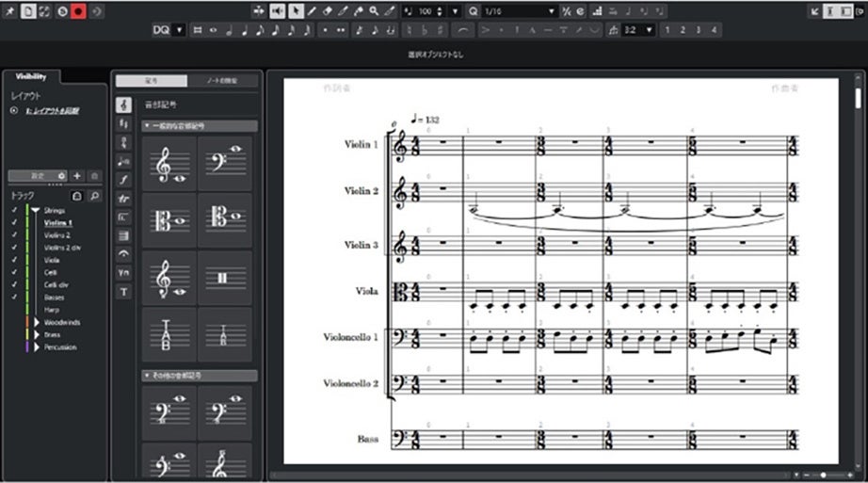Click the add layout plus button
Screen dimensions: 868x483
pyautogui.click(x=77, y=176)
